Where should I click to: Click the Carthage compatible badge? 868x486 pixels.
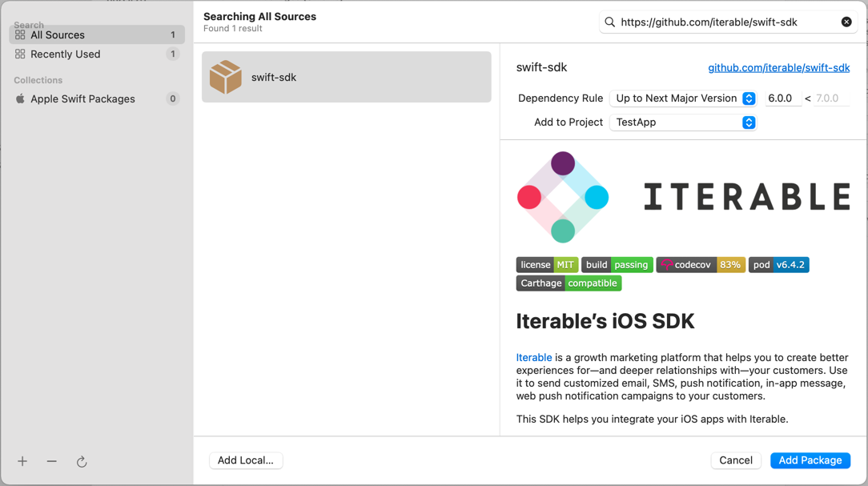tap(569, 283)
